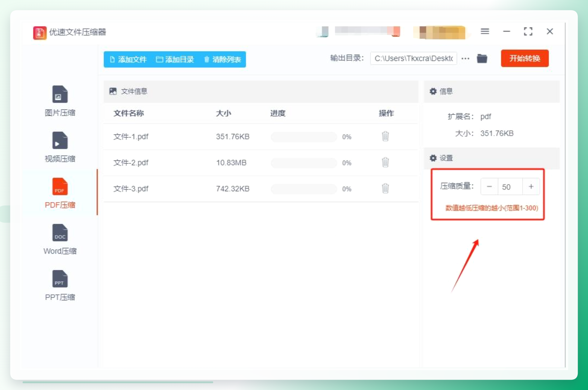Open the hamburger menu in title bar

485,31
